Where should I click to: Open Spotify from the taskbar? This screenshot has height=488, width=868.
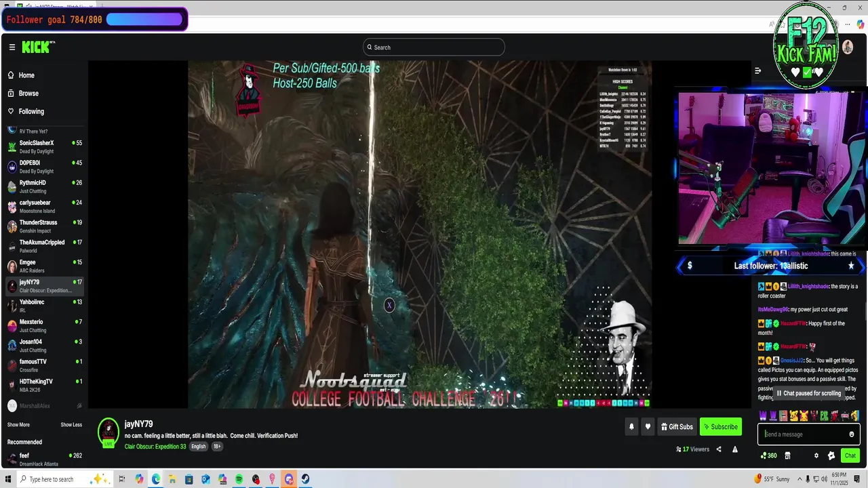pos(239,479)
